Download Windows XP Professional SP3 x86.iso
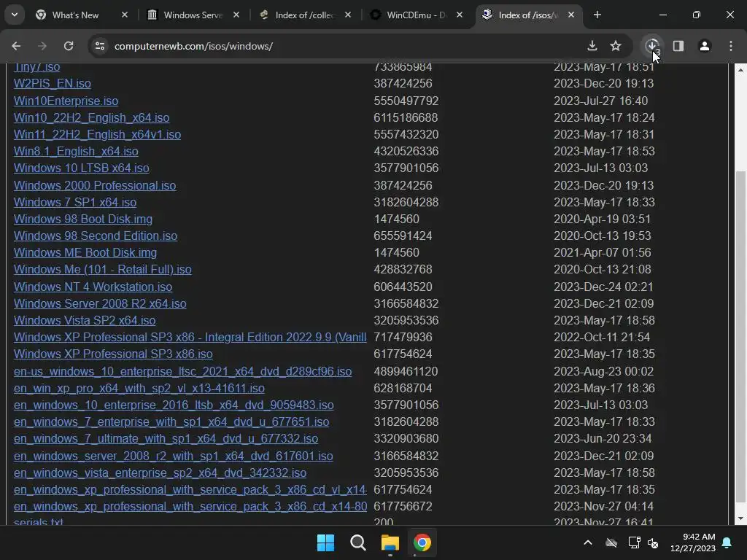This screenshot has height=560, width=747. pyautogui.click(x=113, y=354)
